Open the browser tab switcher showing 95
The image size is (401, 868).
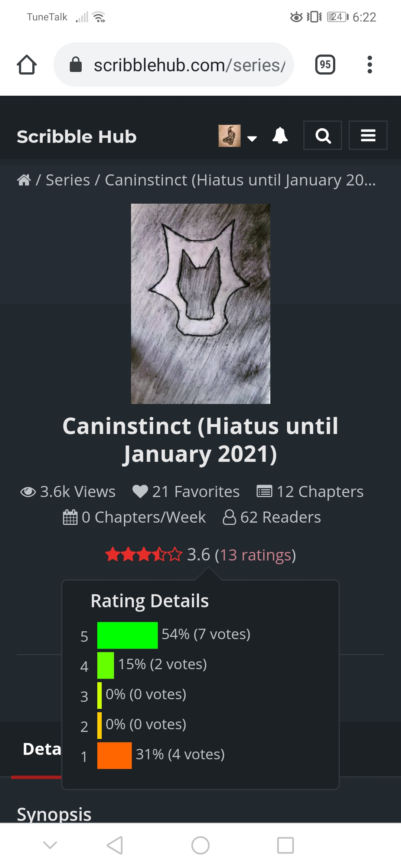click(325, 65)
